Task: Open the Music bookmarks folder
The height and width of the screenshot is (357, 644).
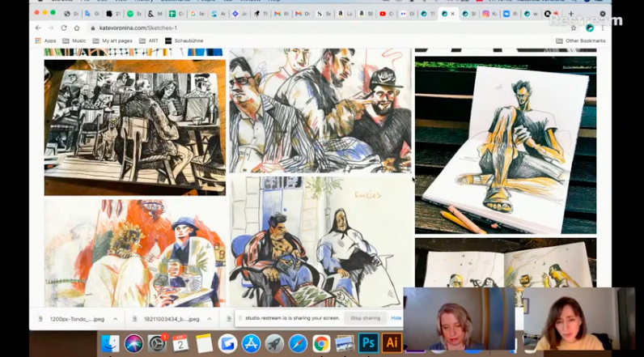Action: pyautogui.click(x=74, y=40)
